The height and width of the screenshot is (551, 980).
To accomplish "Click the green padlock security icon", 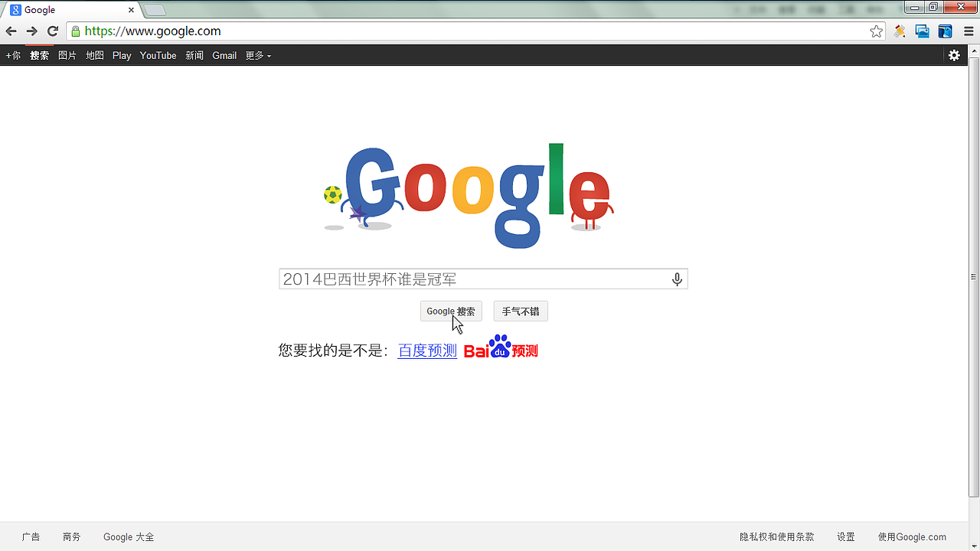I will point(75,31).
